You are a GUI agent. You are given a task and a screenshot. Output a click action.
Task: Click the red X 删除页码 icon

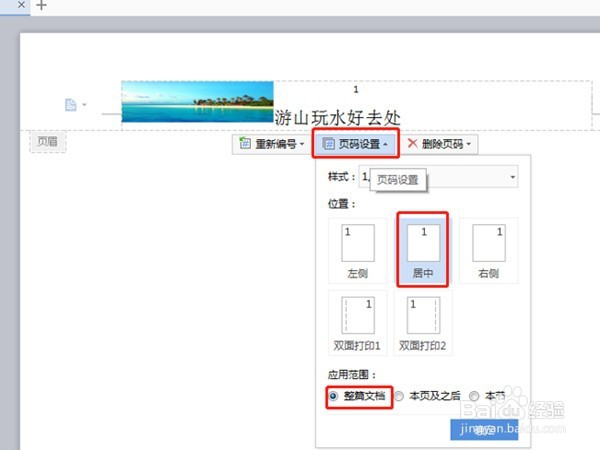[412, 143]
